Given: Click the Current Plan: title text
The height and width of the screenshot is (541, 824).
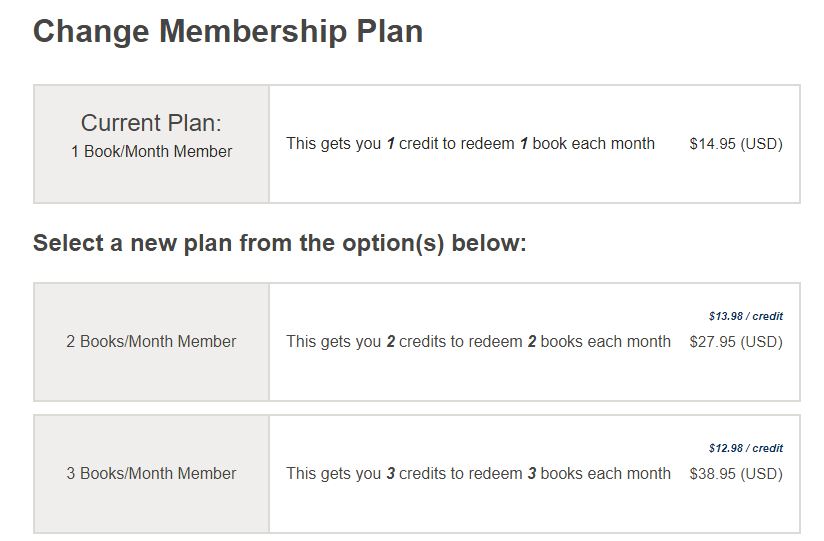Looking at the screenshot, I should tap(151, 123).
